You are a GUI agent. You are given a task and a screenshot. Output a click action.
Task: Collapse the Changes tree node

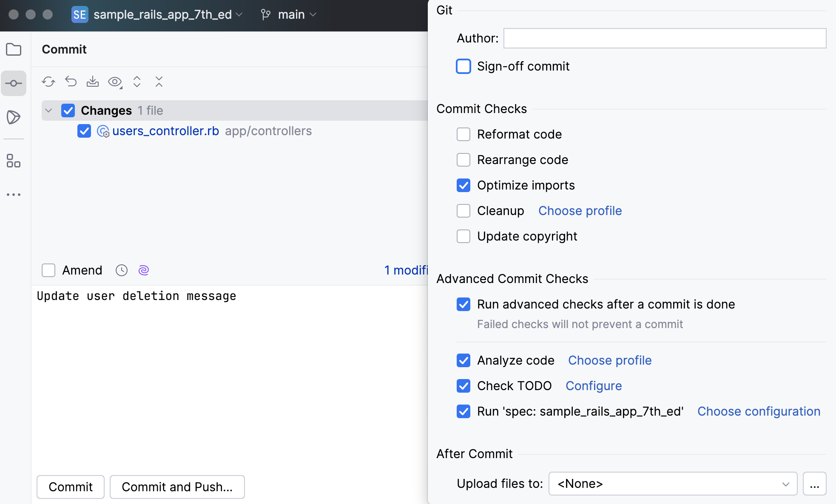coord(48,110)
